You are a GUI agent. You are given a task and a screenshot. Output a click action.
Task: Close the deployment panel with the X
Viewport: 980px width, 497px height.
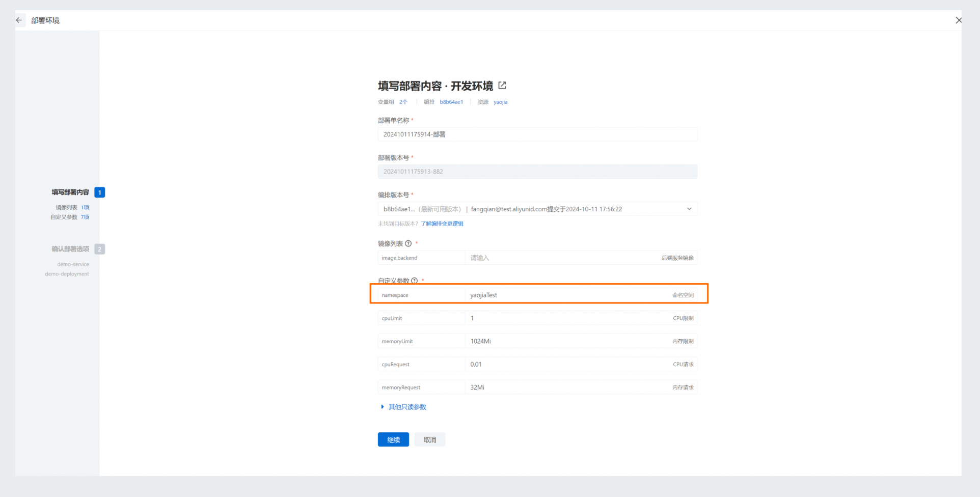(959, 20)
